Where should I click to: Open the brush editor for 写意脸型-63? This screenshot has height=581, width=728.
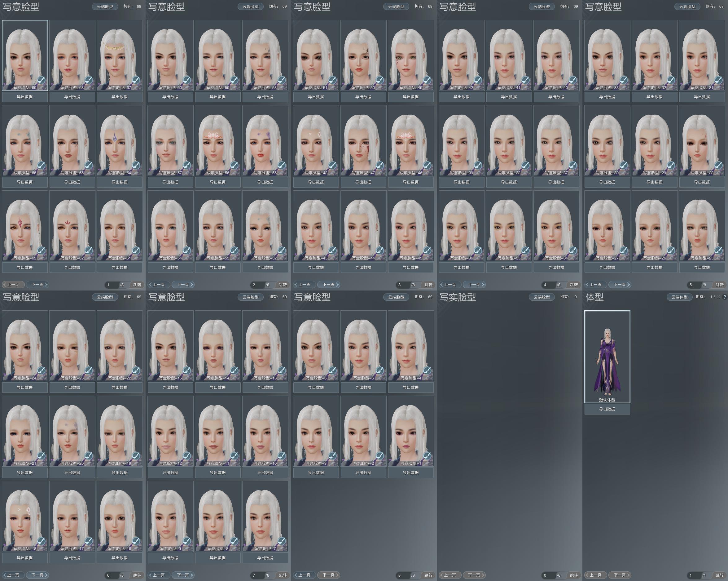[x=41, y=251]
